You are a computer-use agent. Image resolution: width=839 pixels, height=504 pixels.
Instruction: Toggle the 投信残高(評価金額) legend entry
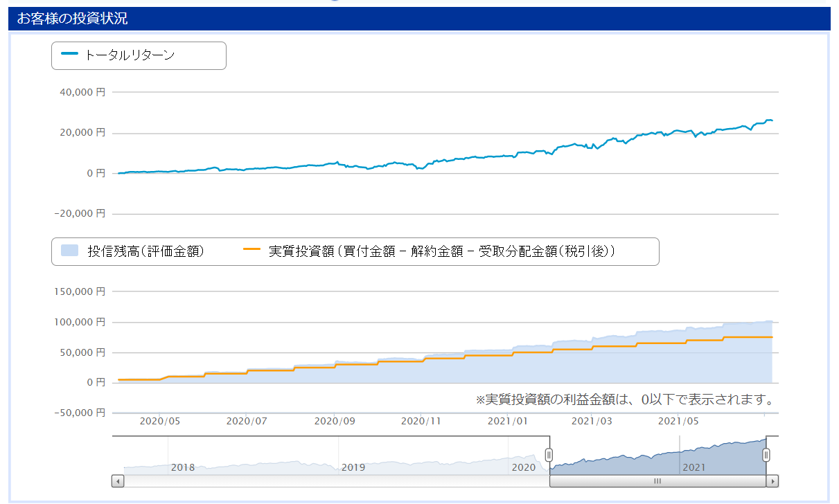coord(132,251)
